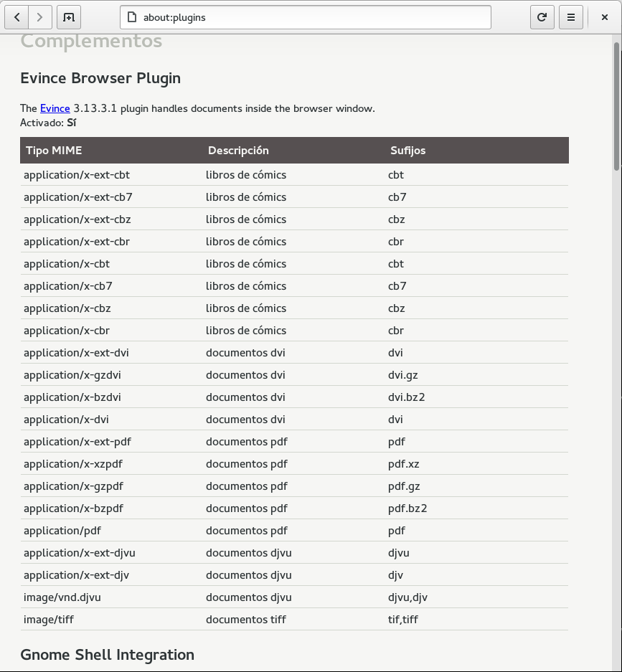Image resolution: width=622 pixels, height=672 pixels.
Task: Select the Gnome Shell Integration heading
Action: [x=107, y=655]
